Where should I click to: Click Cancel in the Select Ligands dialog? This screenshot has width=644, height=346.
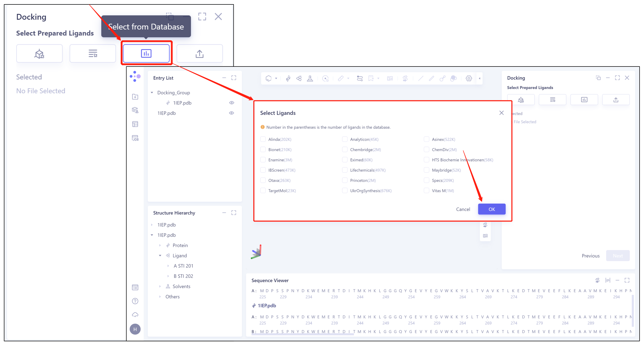pos(463,209)
